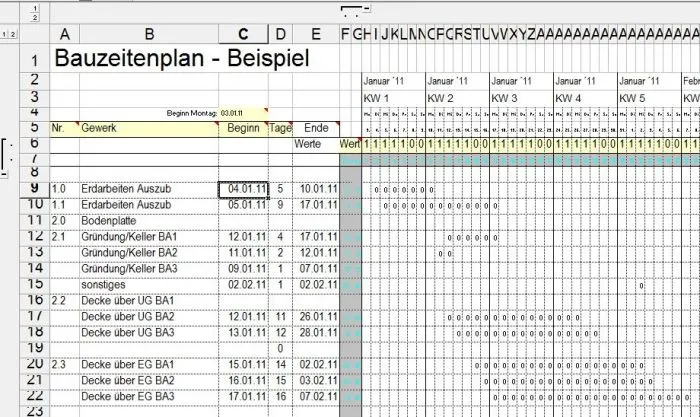Select the end date '07.01.11'

[x=316, y=269]
